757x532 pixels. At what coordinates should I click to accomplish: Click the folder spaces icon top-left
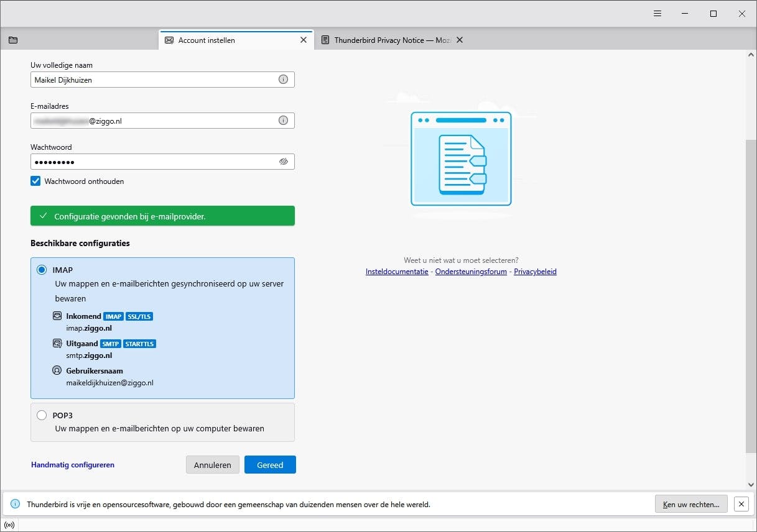[x=13, y=39]
